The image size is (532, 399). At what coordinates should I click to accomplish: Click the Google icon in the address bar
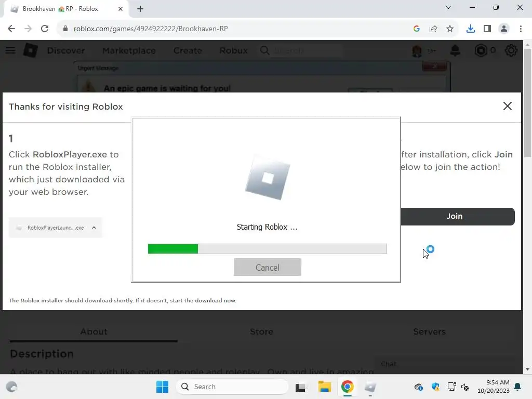[x=416, y=29]
